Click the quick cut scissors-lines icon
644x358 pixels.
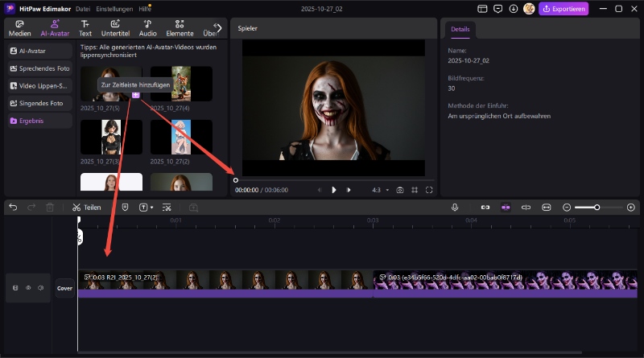pos(167,208)
